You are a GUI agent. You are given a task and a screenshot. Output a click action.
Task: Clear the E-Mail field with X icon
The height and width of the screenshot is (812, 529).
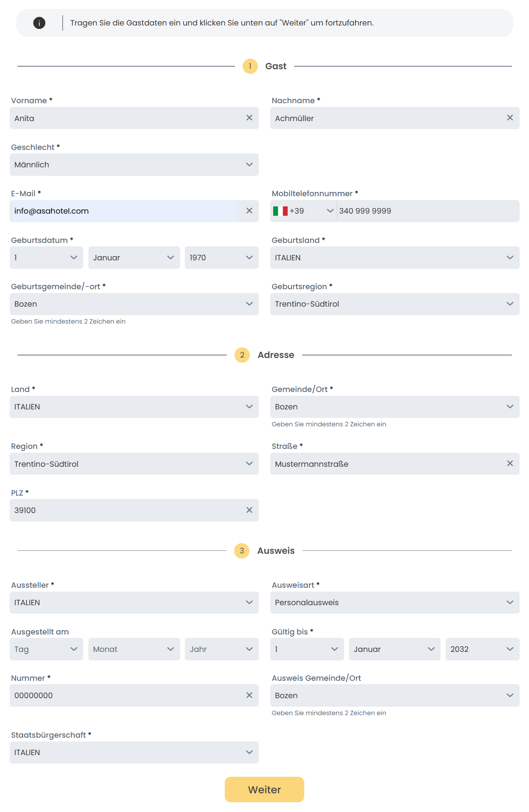click(249, 211)
